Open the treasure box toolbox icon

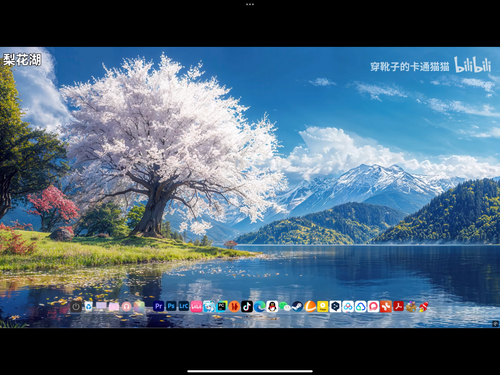(411, 306)
